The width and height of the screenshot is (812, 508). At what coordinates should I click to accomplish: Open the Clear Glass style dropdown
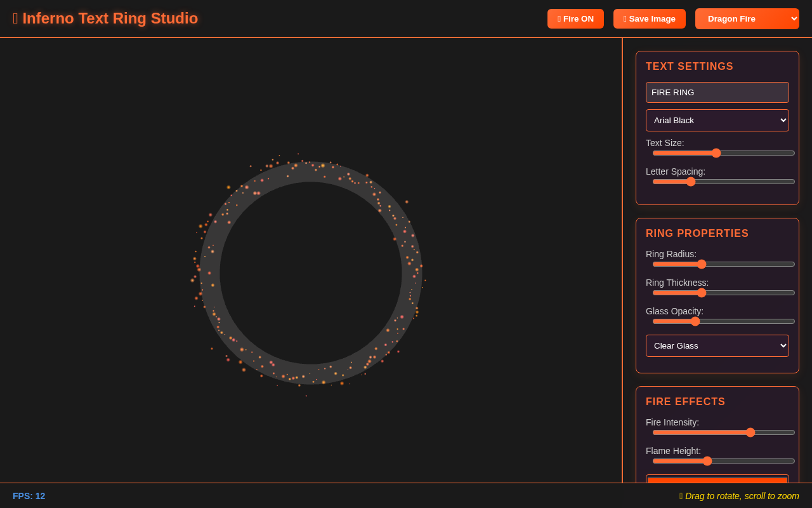pos(717,345)
